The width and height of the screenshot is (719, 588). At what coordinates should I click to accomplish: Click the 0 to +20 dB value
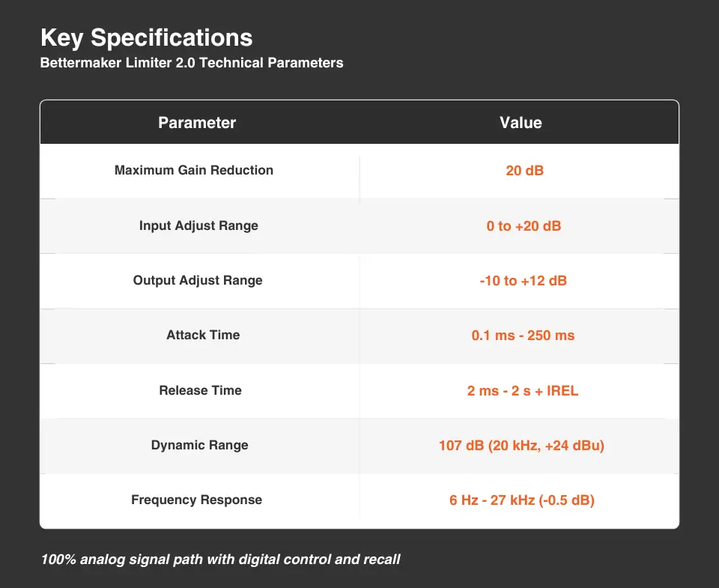[524, 225]
